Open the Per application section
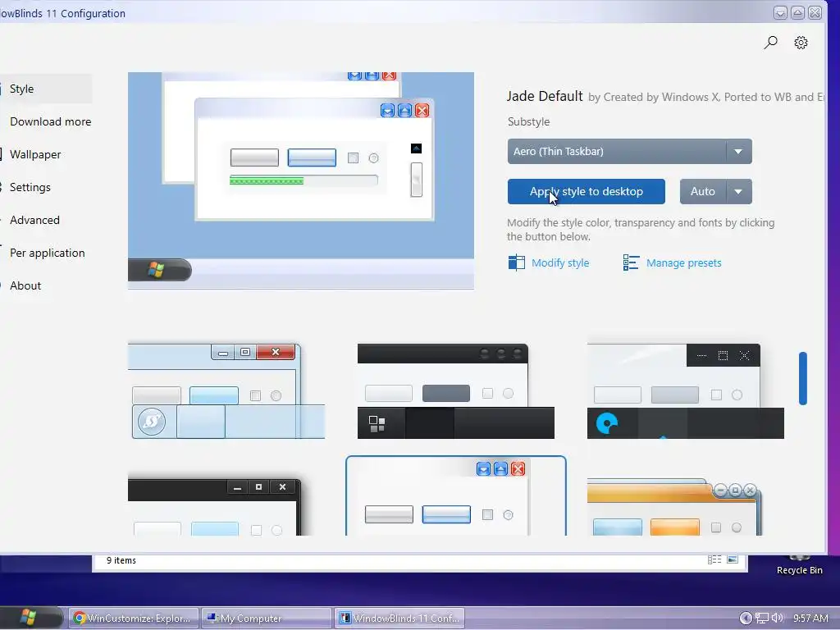The height and width of the screenshot is (630, 840). 45,253
